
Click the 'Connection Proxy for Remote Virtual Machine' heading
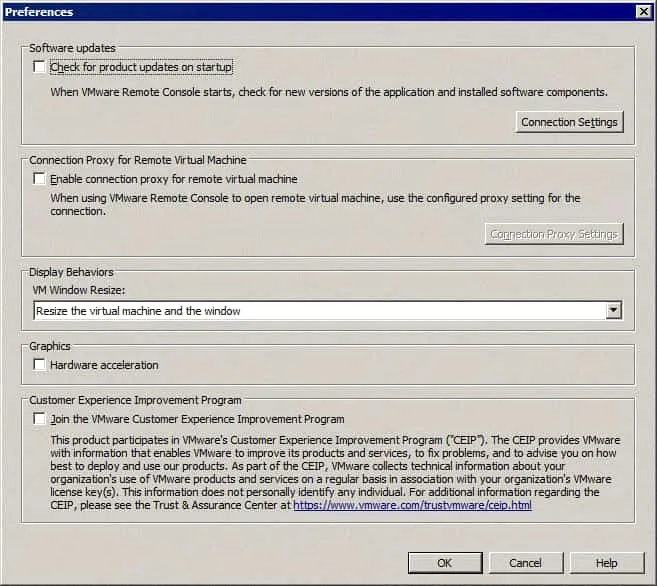tap(138, 160)
